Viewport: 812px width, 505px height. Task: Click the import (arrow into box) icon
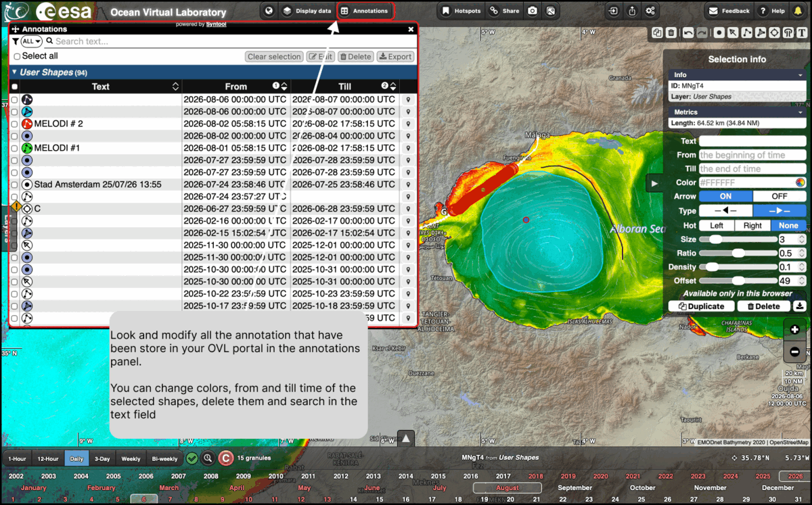[613, 11]
